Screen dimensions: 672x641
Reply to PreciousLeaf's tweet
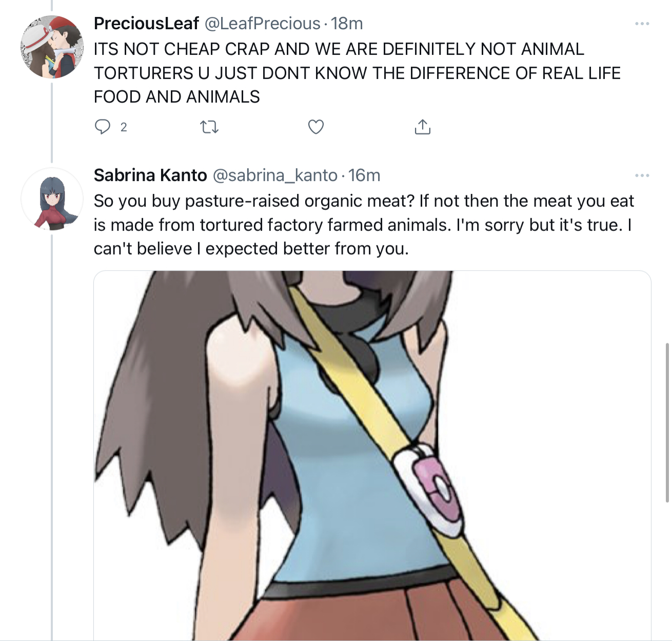[103, 127]
